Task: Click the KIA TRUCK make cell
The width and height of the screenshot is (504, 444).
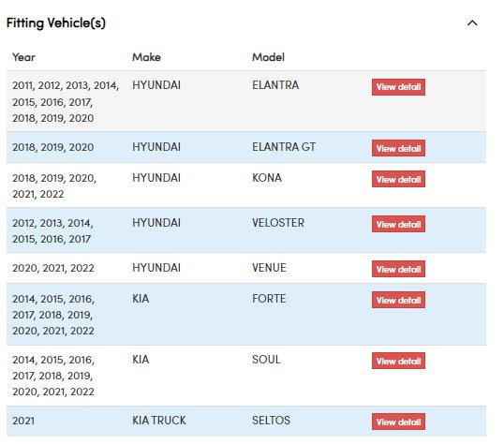Action: tap(159, 421)
